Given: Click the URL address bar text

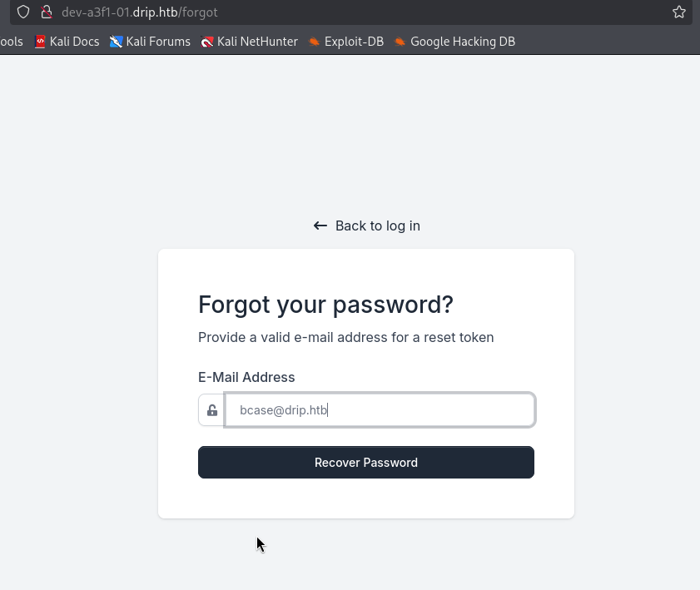Looking at the screenshot, I should (x=140, y=12).
